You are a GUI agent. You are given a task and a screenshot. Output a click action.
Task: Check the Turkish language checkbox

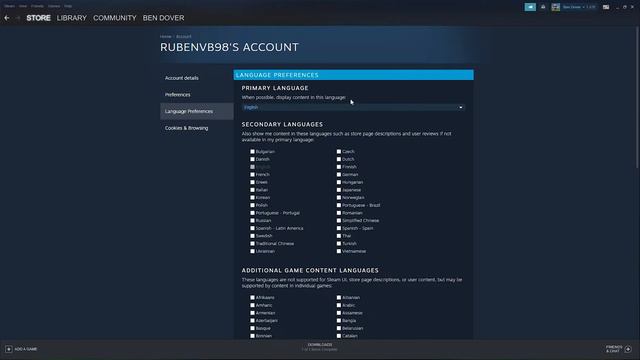pos(339,244)
